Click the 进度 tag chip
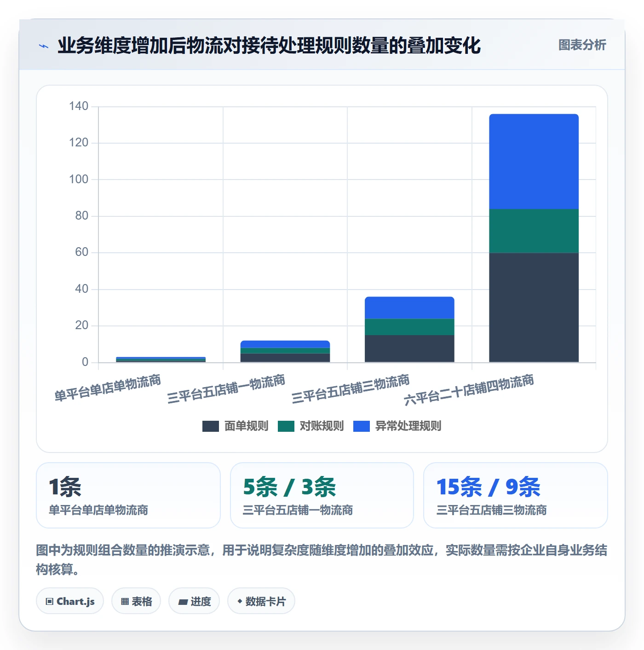The width and height of the screenshot is (644, 650). [x=194, y=601]
